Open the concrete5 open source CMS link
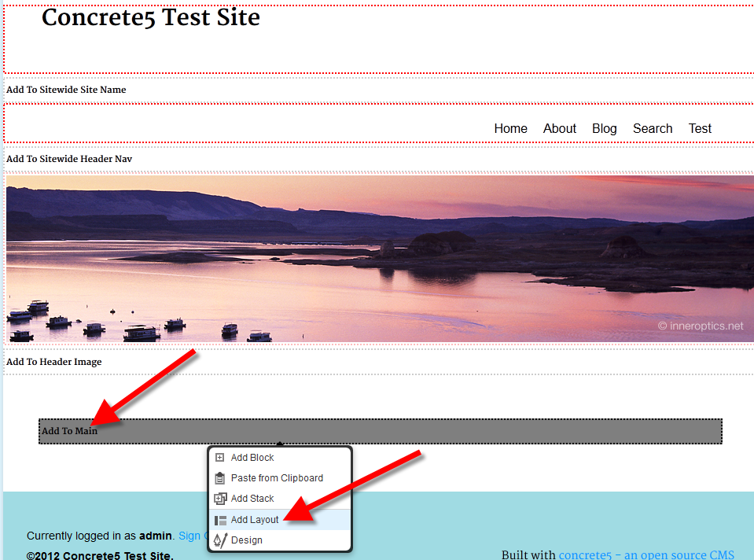The image size is (754, 560). (x=645, y=554)
